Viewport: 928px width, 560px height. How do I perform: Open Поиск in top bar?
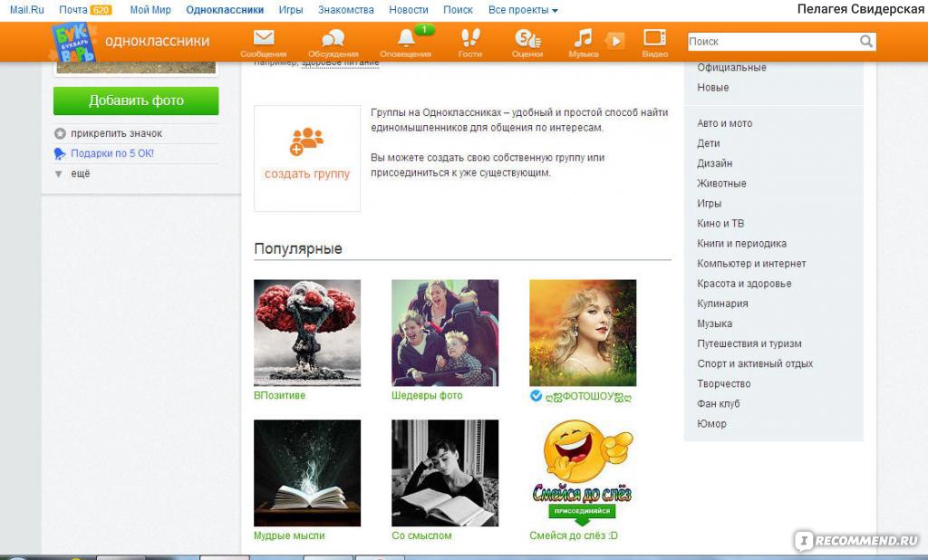pyautogui.click(x=458, y=10)
